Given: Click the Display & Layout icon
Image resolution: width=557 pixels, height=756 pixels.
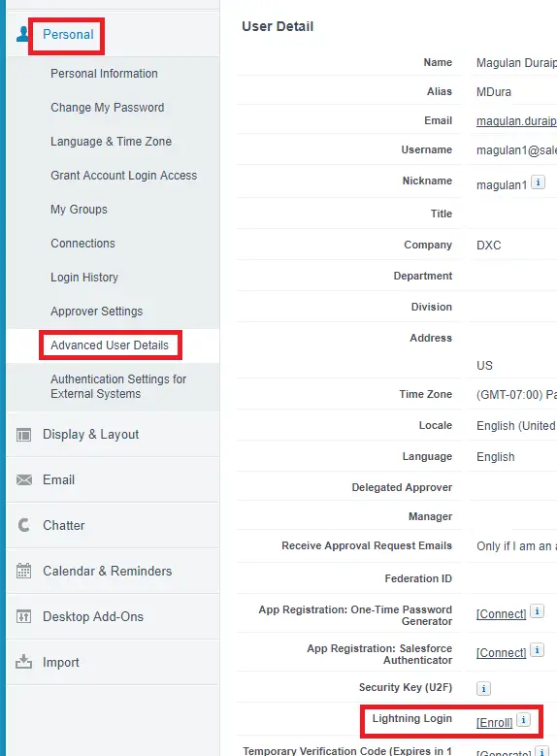Looking at the screenshot, I should [23, 435].
